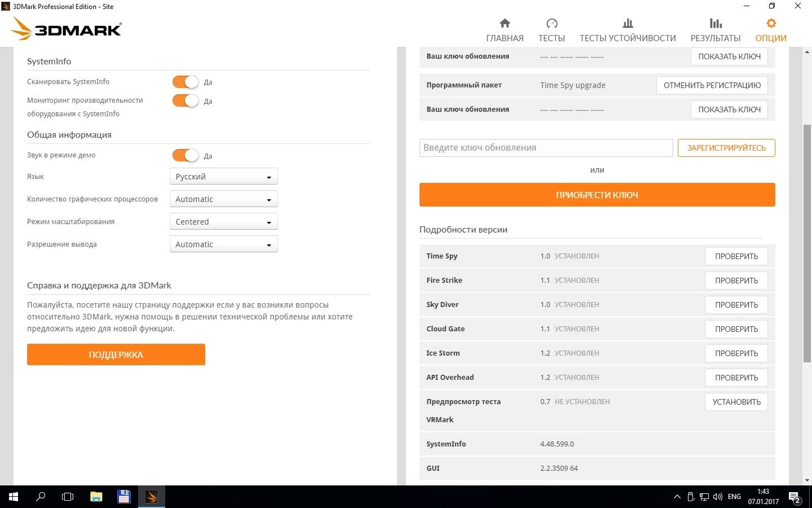The image size is (812, 508).
Task: Click scrollbar down arrow at bottom right
Action: pos(807,480)
